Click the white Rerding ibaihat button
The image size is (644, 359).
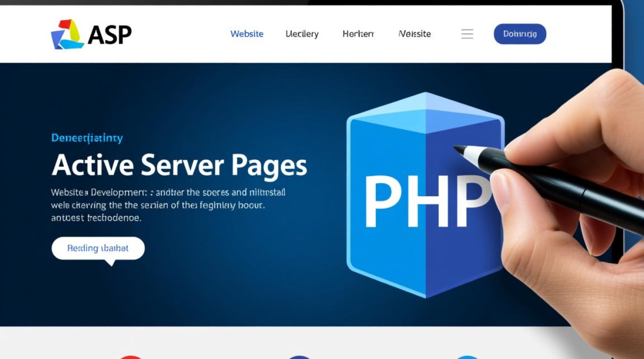pos(98,248)
